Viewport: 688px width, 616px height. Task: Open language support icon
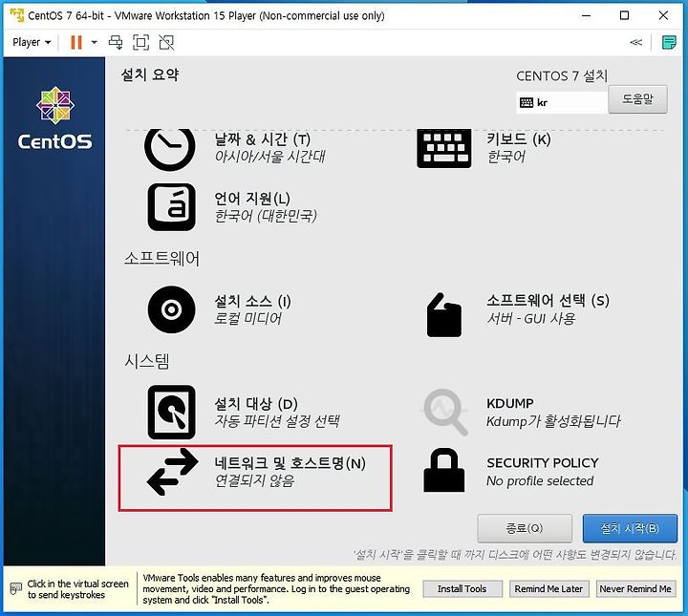172,207
